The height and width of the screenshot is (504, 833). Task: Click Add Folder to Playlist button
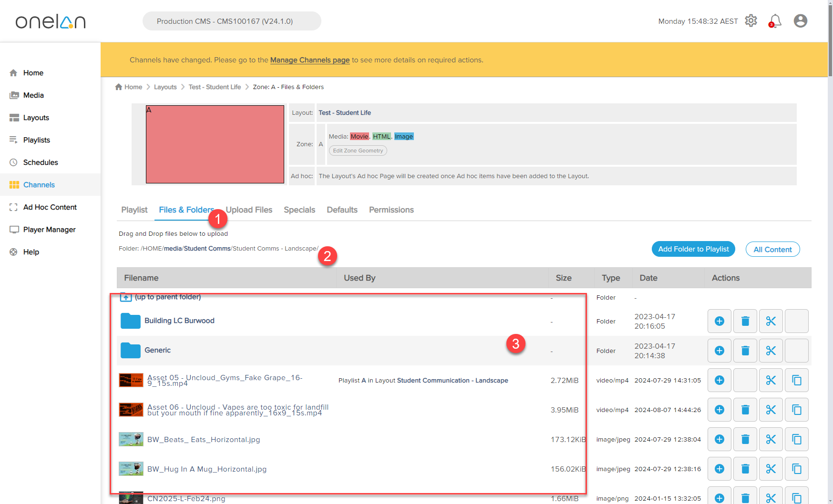coord(693,249)
